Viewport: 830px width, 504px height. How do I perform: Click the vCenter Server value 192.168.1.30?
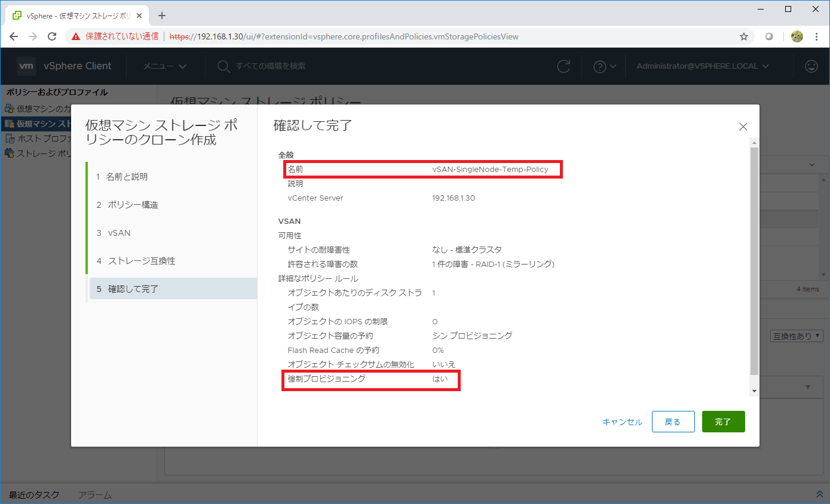pos(454,198)
